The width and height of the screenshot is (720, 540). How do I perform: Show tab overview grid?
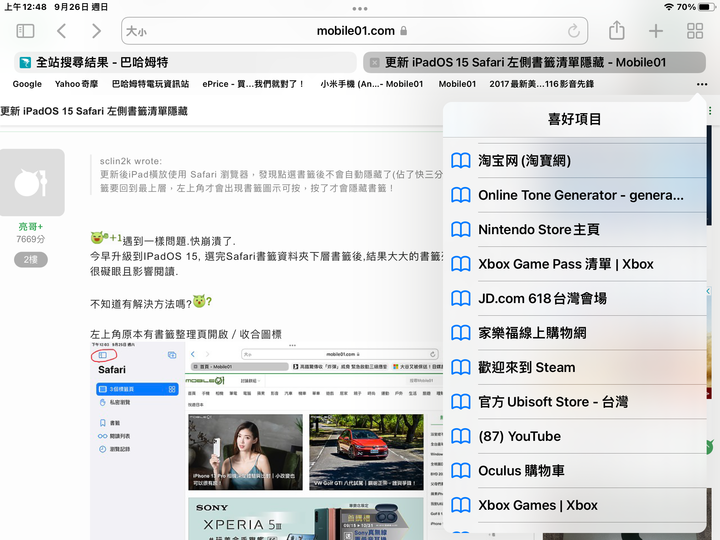pos(695,31)
